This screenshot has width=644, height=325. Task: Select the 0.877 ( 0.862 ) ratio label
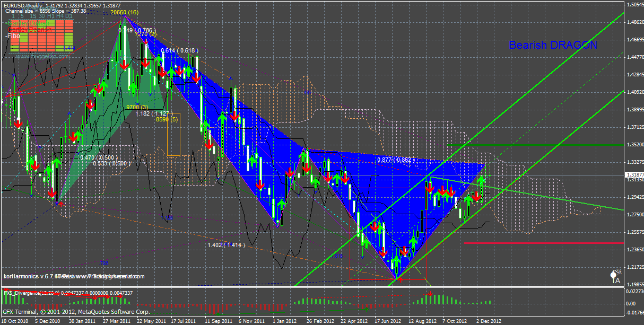pyautogui.click(x=397, y=160)
